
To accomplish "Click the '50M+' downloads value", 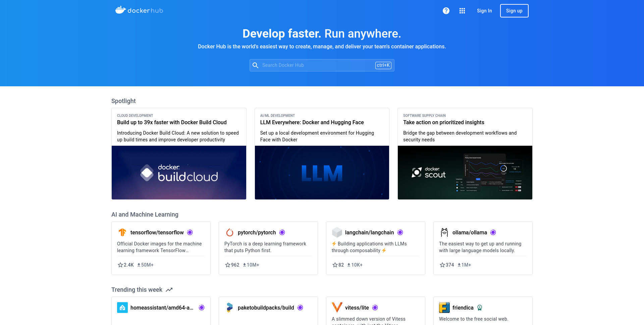I will [x=147, y=265].
